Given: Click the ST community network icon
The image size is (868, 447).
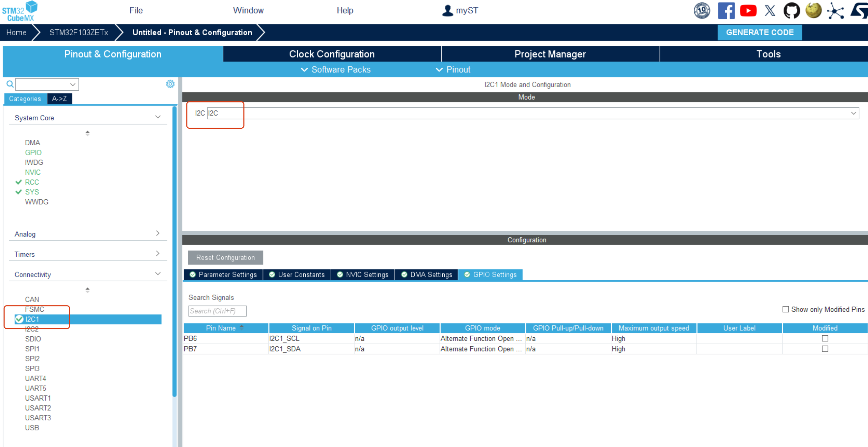Looking at the screenshot, I should tap(835, 10).
